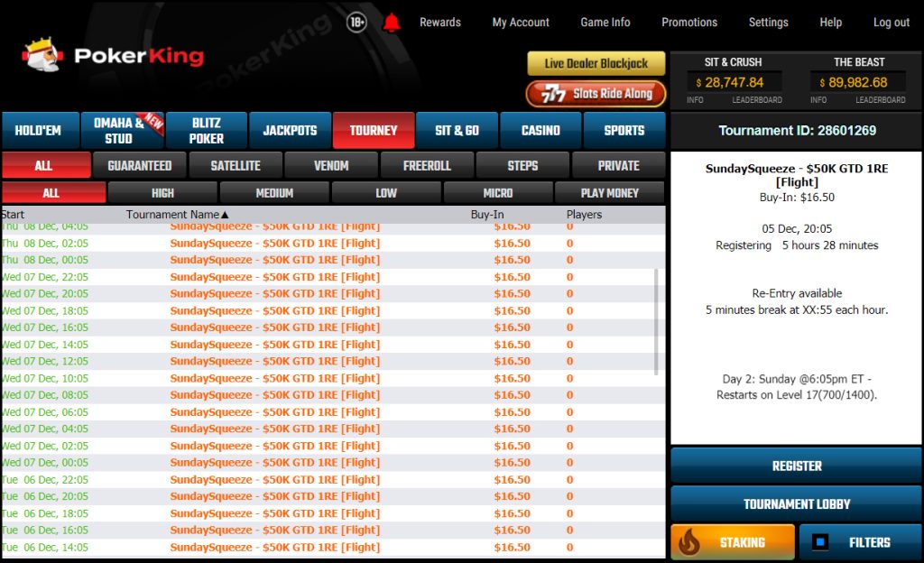Click the 777 Slots Ride Along icon

553,94
